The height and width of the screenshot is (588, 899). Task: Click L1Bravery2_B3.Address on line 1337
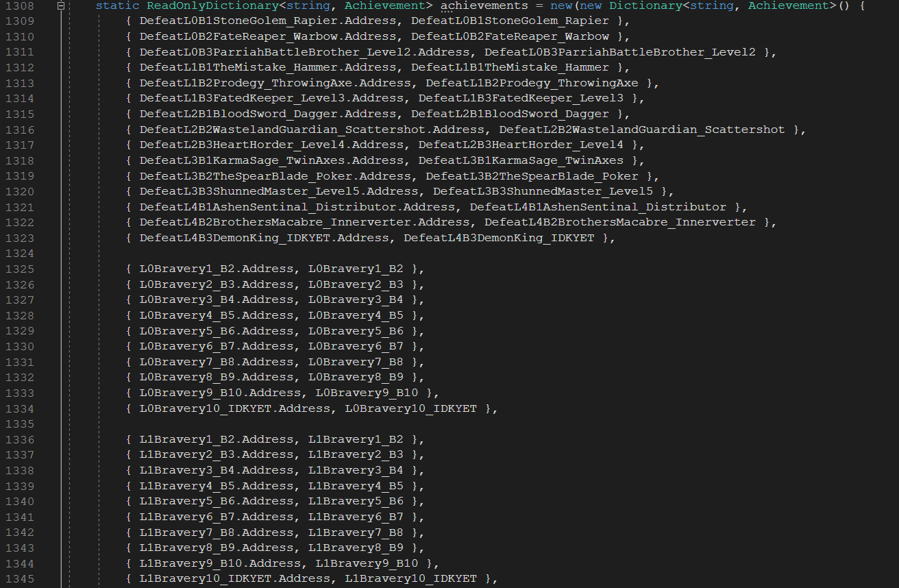(217, 454)
